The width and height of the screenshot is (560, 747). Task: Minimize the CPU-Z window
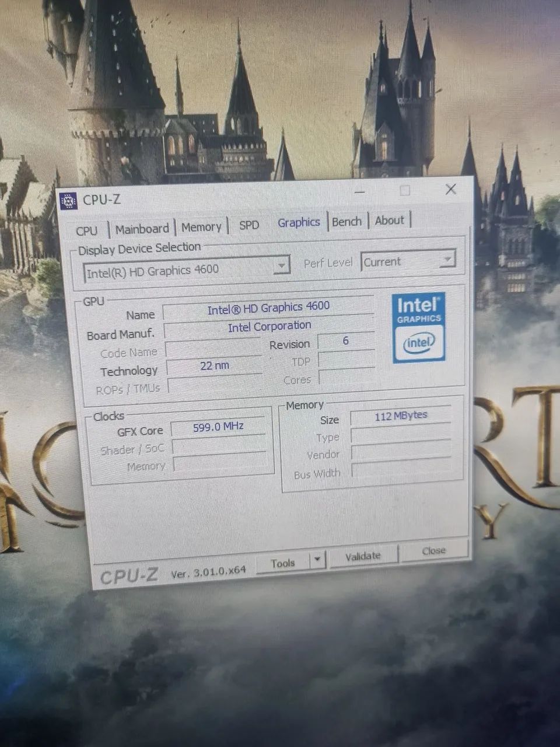click(x=360, y=191)
